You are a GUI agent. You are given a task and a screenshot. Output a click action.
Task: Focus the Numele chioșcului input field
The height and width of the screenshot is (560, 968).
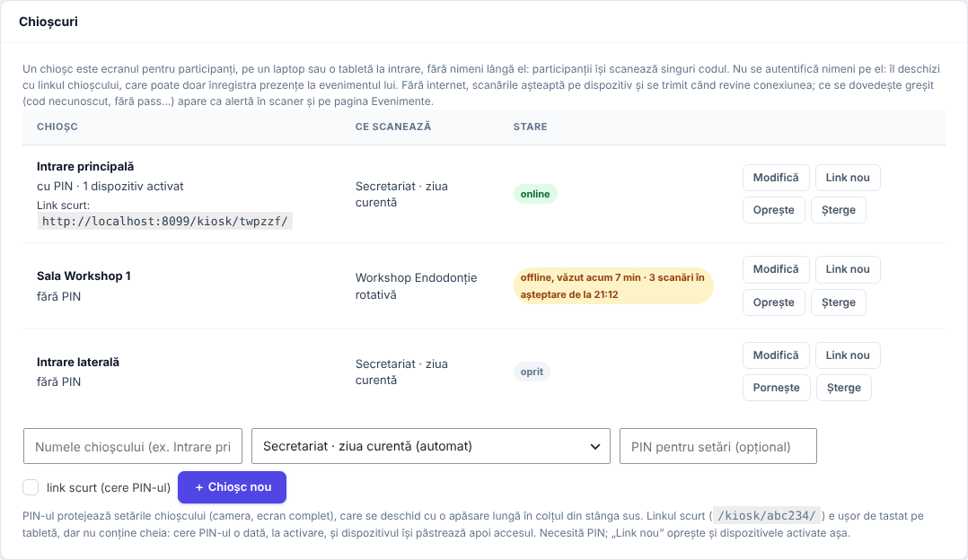click(133, 446)
